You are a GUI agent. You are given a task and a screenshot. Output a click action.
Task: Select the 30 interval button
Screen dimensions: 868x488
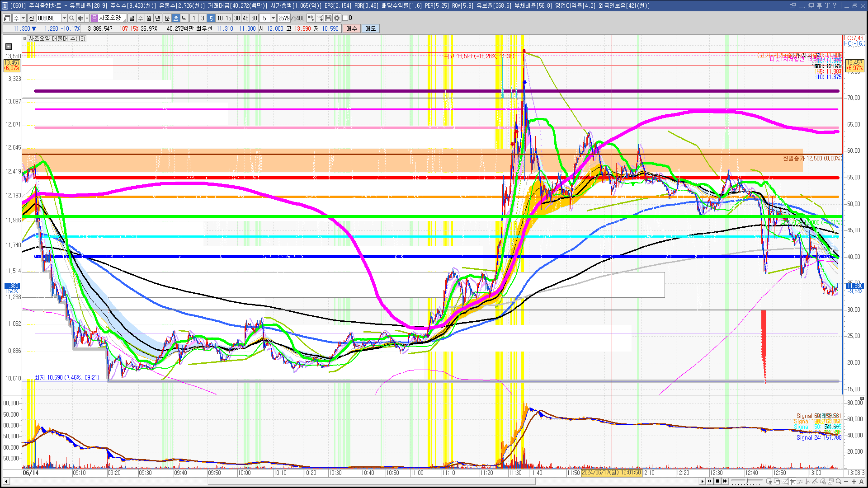click(237, 18)
